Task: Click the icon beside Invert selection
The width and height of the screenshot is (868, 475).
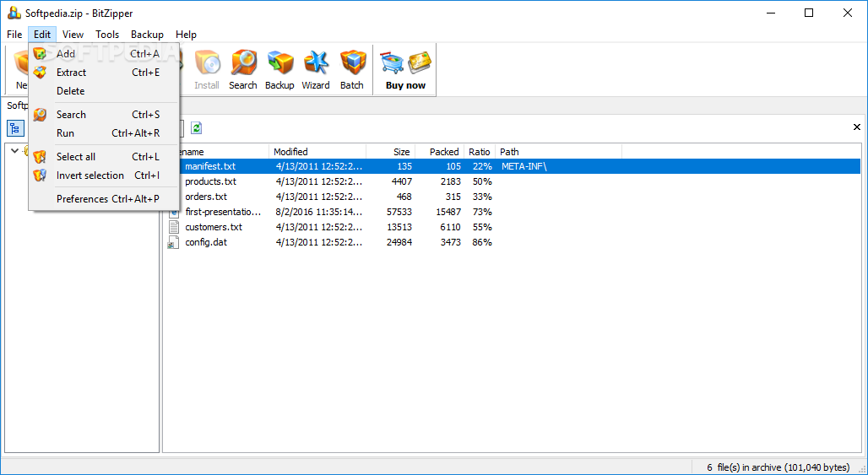Action: pos(40,175)
